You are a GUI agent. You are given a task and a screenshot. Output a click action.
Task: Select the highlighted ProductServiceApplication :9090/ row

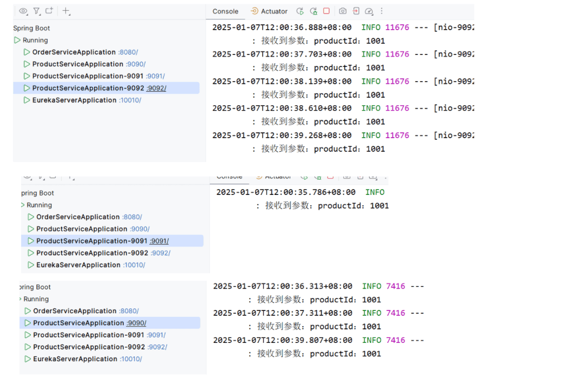click(x=110, y=323)
